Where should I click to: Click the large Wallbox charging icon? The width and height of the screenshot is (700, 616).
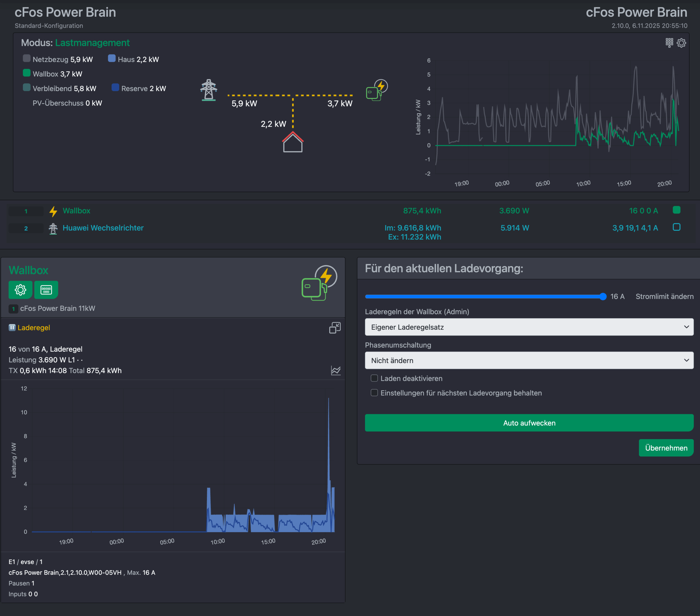[319, 283]
